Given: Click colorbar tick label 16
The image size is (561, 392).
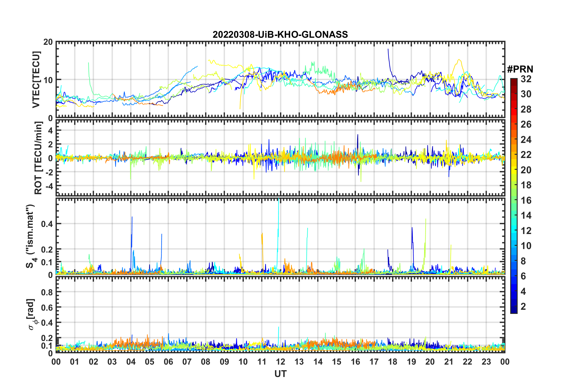Looking at the screenshot, I should click(526, 200).
